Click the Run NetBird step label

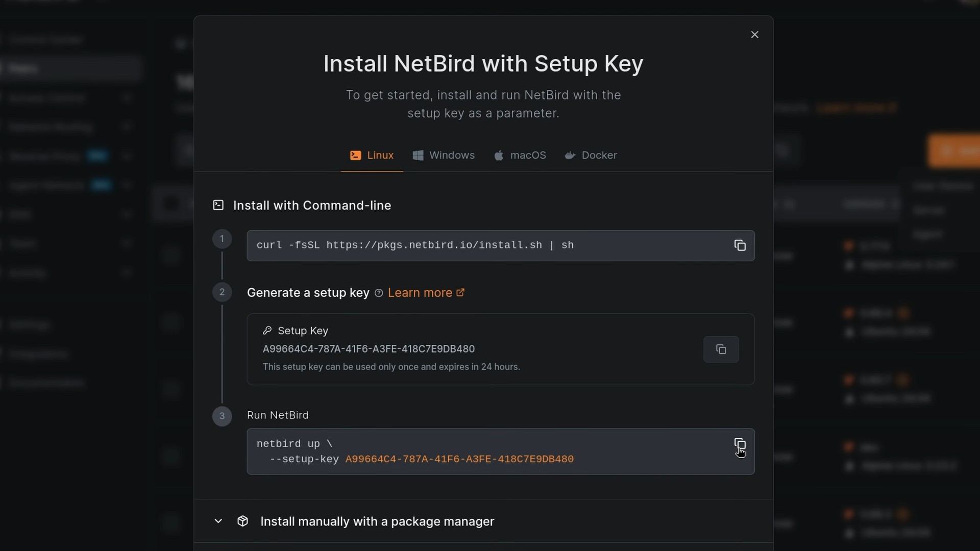[278, 415]
